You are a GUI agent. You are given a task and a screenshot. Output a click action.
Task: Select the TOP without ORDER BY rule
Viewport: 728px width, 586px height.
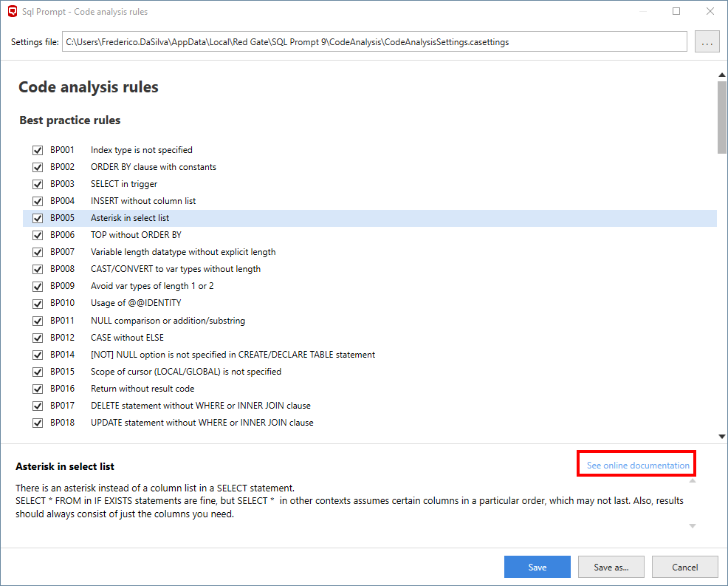click(x=136, y=235)
